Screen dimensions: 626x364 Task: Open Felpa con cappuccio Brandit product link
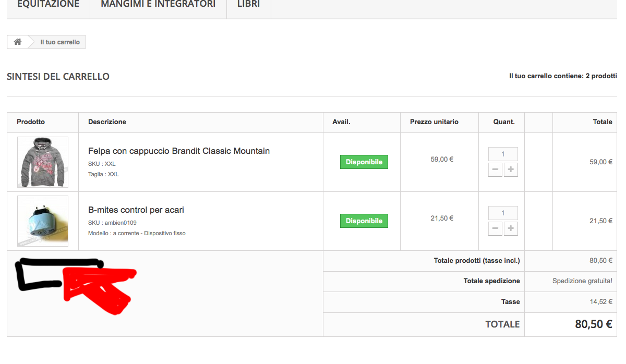click(x=179, y=151)
